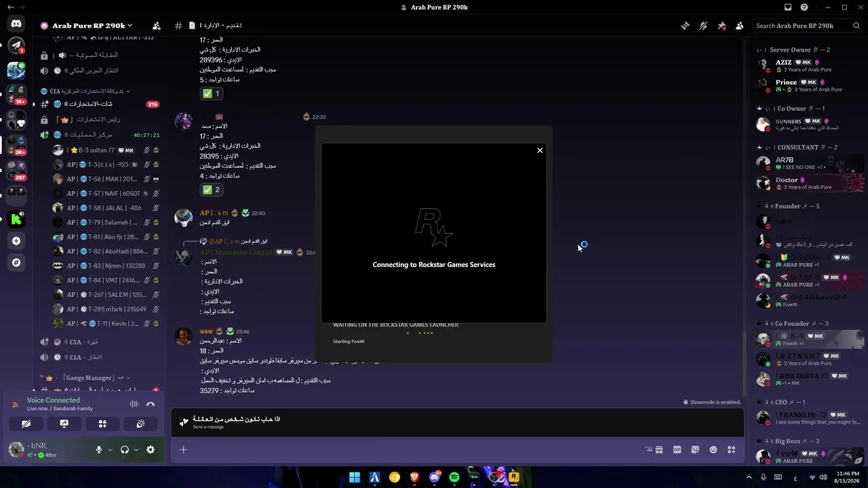Open member Doctor in member list
868x488 pixels.
[810, 183]
